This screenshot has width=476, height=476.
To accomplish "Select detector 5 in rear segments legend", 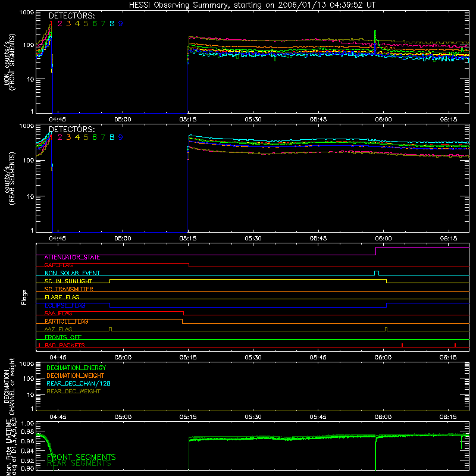I will (x=86, y=137).
